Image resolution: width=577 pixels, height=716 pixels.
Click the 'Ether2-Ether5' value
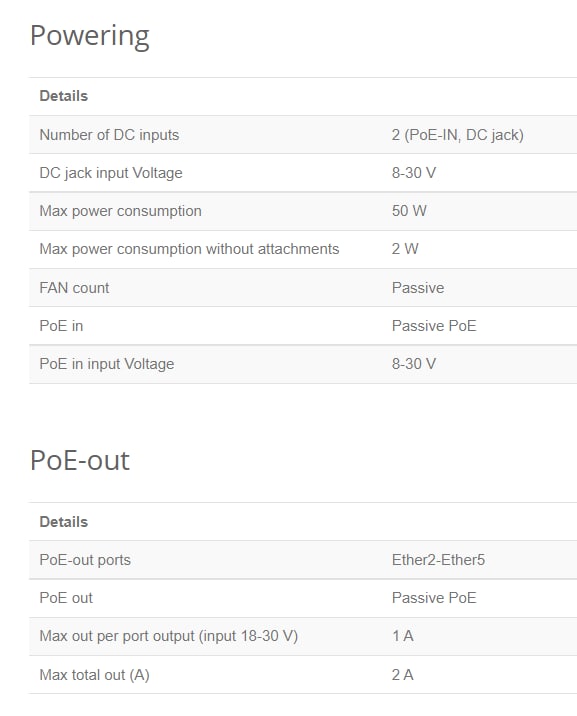click(438, 560)
